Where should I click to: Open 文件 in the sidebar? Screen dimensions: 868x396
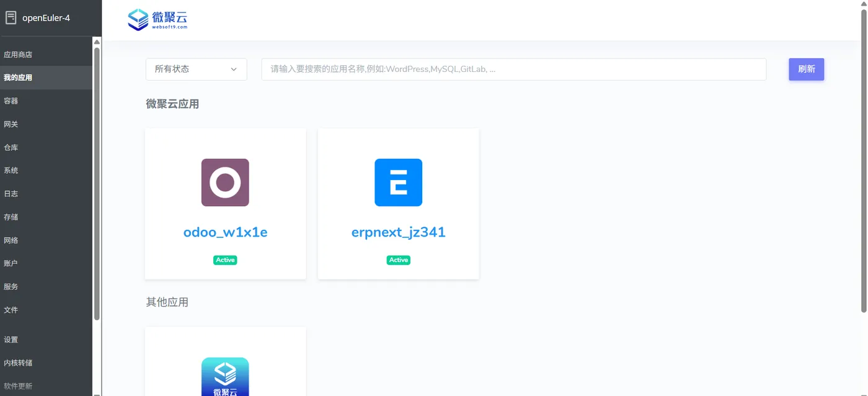pyautogui.click(x=46, y=310)
